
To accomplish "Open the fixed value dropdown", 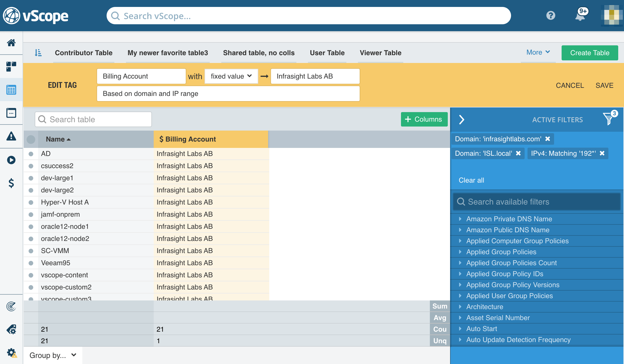I will pyautogui.click(x=231, y=76).
